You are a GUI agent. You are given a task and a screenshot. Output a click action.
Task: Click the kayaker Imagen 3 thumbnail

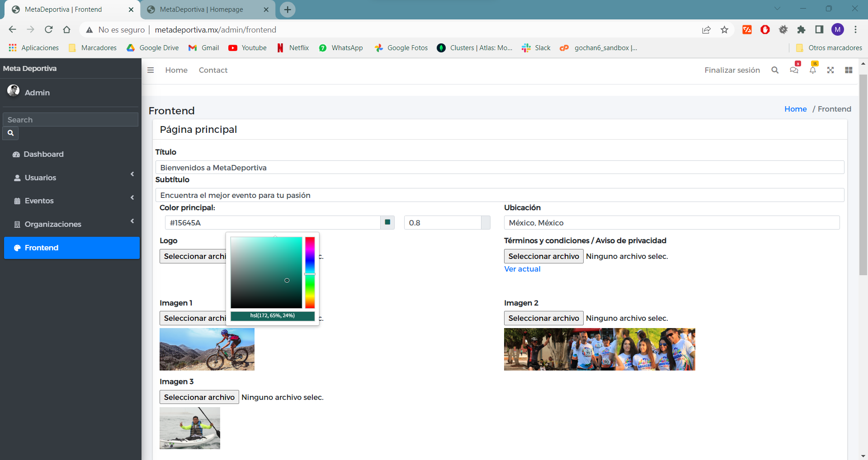click(x=190, y=428)
